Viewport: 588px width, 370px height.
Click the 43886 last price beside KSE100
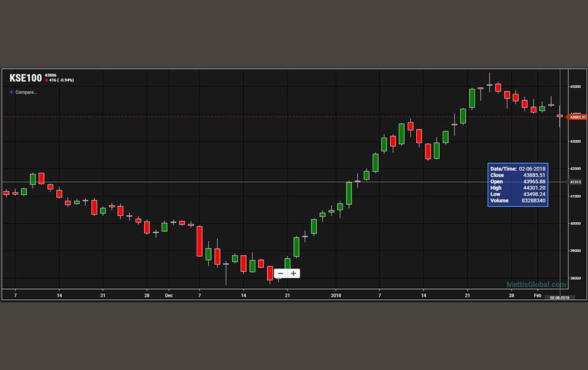[51, 76]
